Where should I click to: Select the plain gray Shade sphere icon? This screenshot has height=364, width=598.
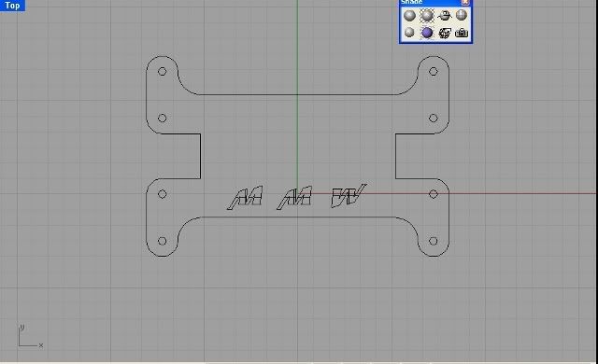[x=409, y=16]
